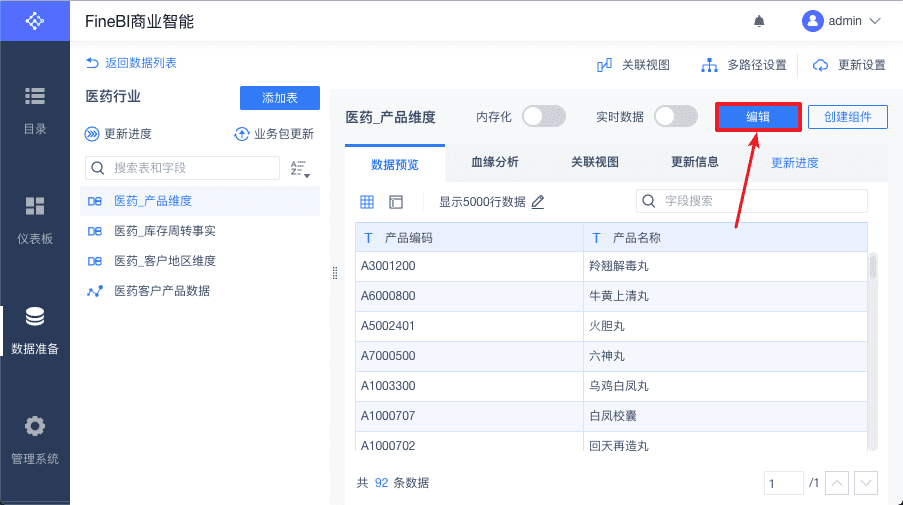
Task: Open the 管理系统 gear icon
Action: tap(35, 426)
